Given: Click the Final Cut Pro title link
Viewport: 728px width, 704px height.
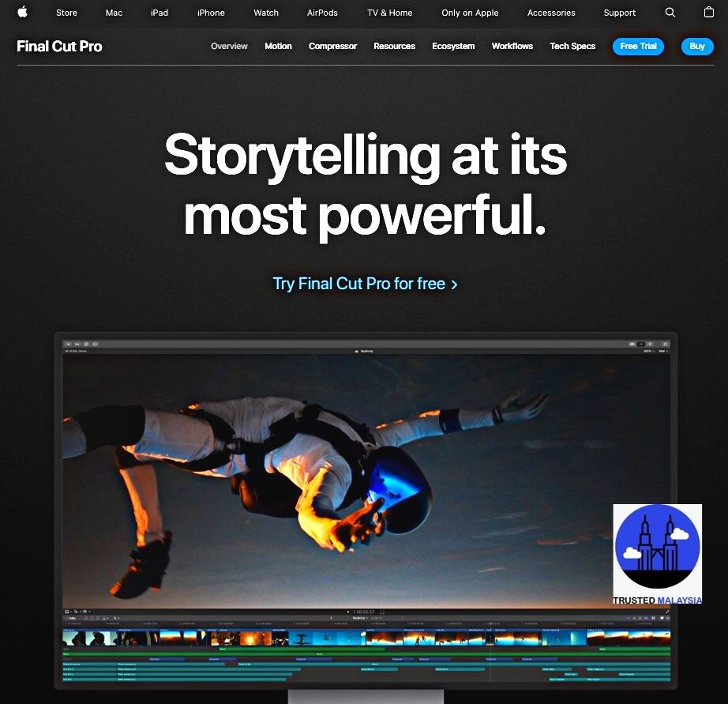Looking at the screenshot, I should pyautogui.click(x=59, y=47).
